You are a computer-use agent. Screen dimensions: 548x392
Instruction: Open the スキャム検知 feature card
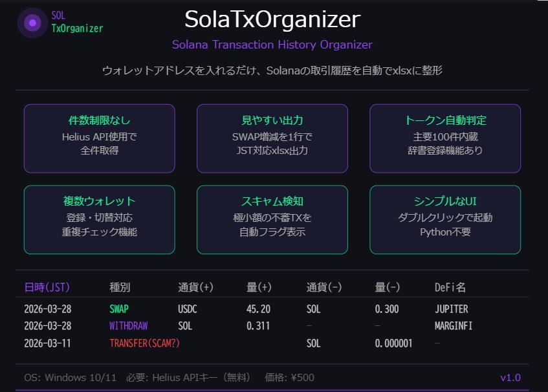click(x=272, y=219)
